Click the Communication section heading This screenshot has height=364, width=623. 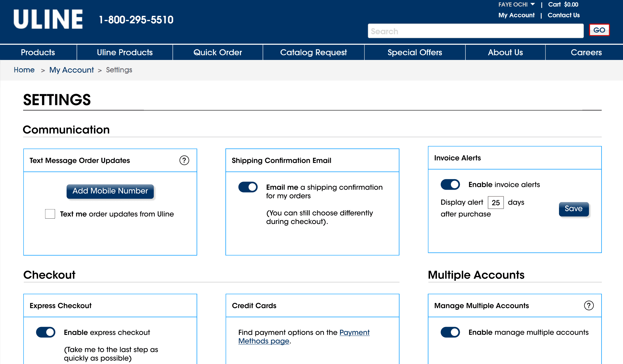tap(66, 130)
